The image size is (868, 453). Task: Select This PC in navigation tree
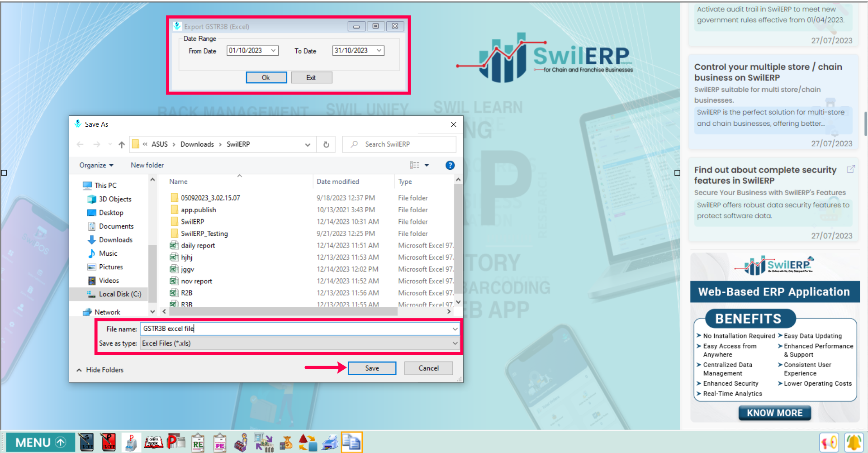pyautogui.click(x=100, y=186)
